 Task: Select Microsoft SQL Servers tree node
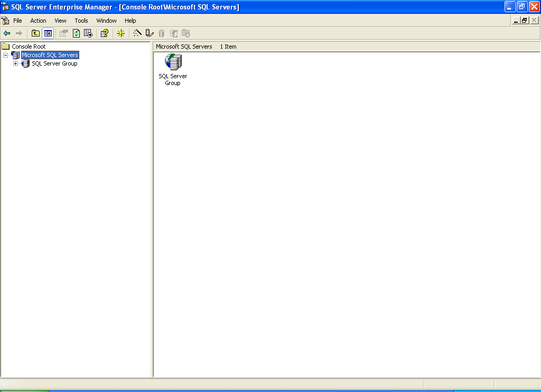(x=50, y=55)
